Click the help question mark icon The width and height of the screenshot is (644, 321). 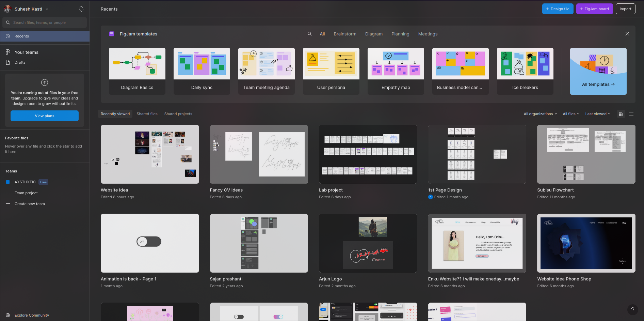coord(632,310)
